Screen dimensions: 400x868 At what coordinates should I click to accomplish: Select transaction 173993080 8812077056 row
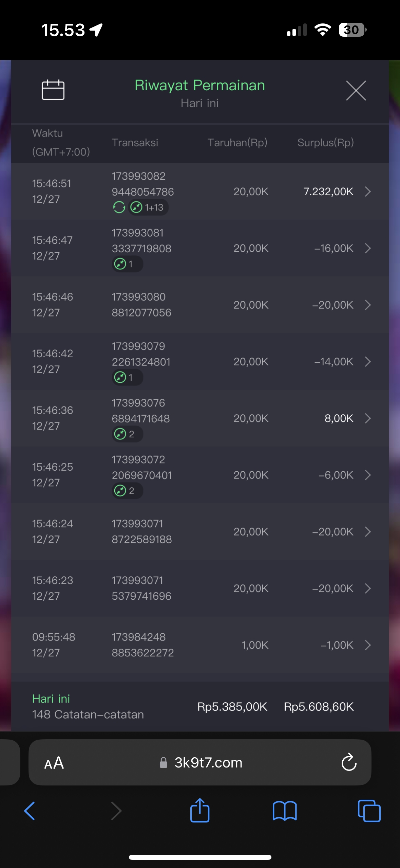[x=141, y=305]
